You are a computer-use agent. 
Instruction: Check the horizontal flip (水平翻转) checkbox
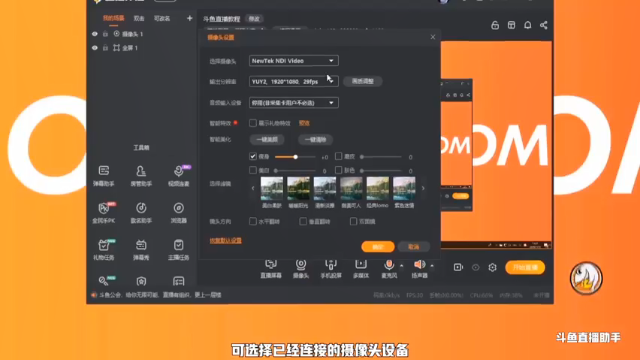point(253,221)
